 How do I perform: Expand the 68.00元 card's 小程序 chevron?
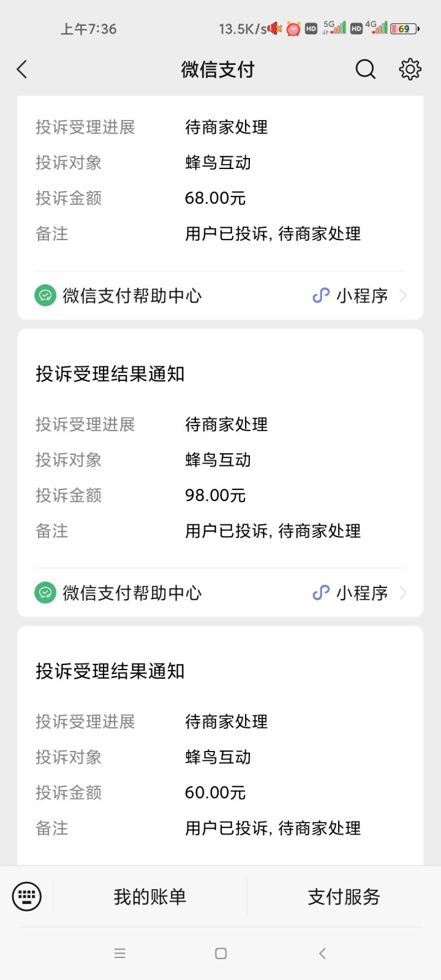click(x=403, y=296)
